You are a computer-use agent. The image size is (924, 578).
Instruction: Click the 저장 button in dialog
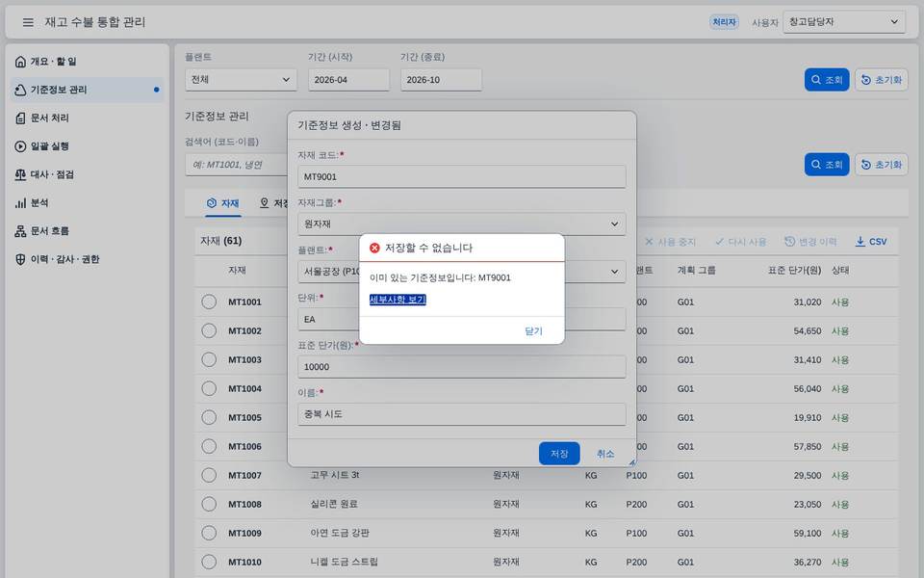[x=559, y=454]
